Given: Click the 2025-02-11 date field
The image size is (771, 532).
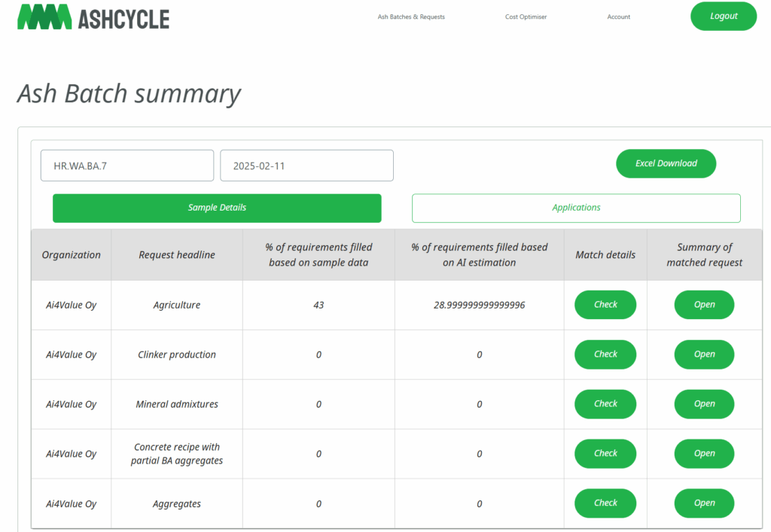Looking at the screenshot, I should pyautogui.click(x=306, y=166).
